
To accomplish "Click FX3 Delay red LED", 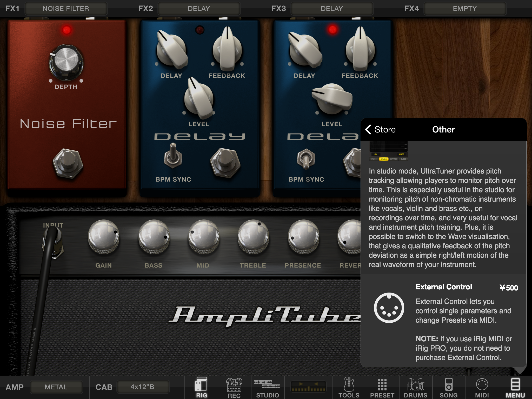I will point(332,30).
